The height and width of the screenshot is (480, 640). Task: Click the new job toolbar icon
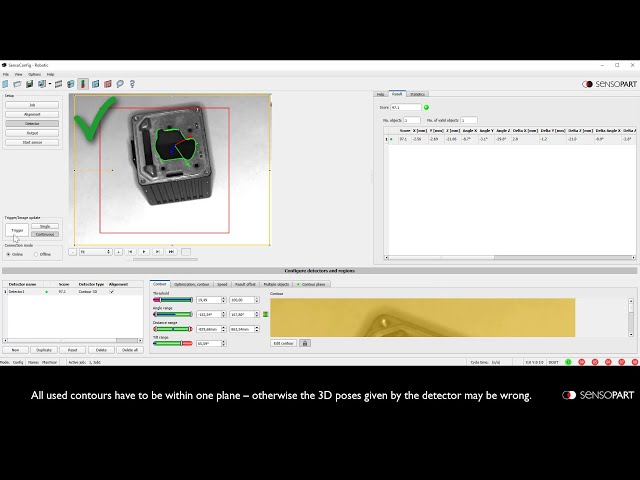click(x=5, y=84)
